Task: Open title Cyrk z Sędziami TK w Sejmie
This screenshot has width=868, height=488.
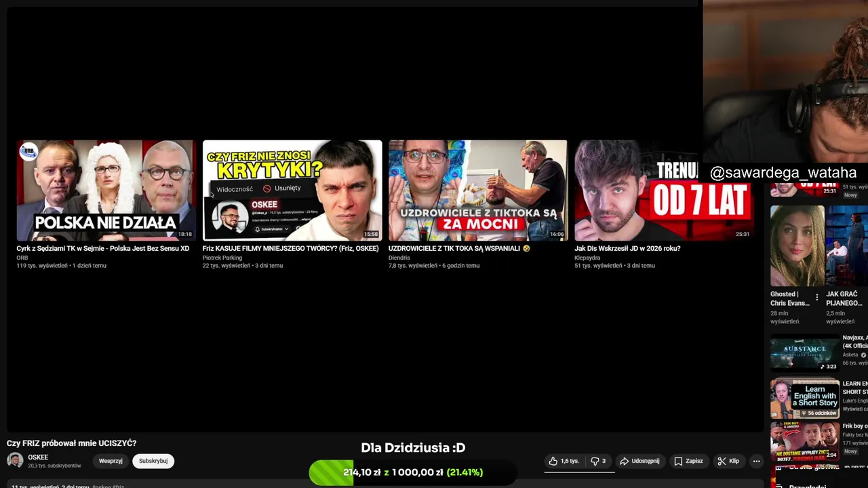Action: pyautogui.click(x=103, y=249)
